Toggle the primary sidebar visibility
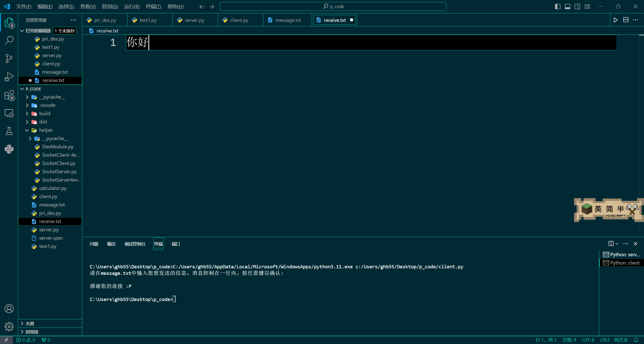Screen dimensions: 644x344 pyautogui.click(x=558, y=6)
